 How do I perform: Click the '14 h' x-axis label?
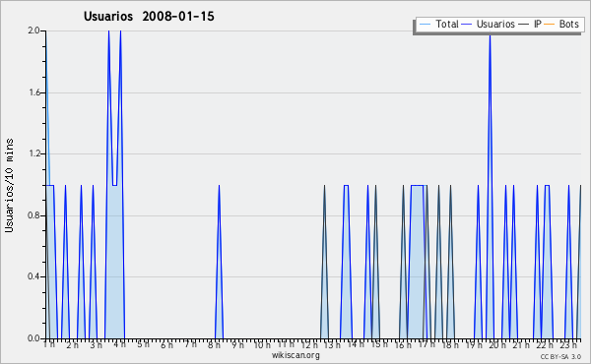356,344
